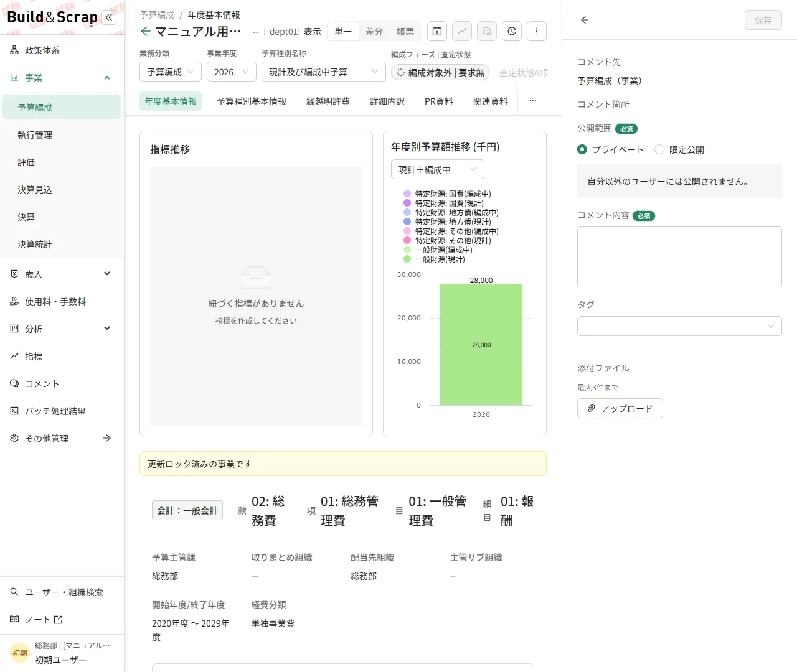
Task: Switch to PR資料 tab
Action: coord(439,101)
